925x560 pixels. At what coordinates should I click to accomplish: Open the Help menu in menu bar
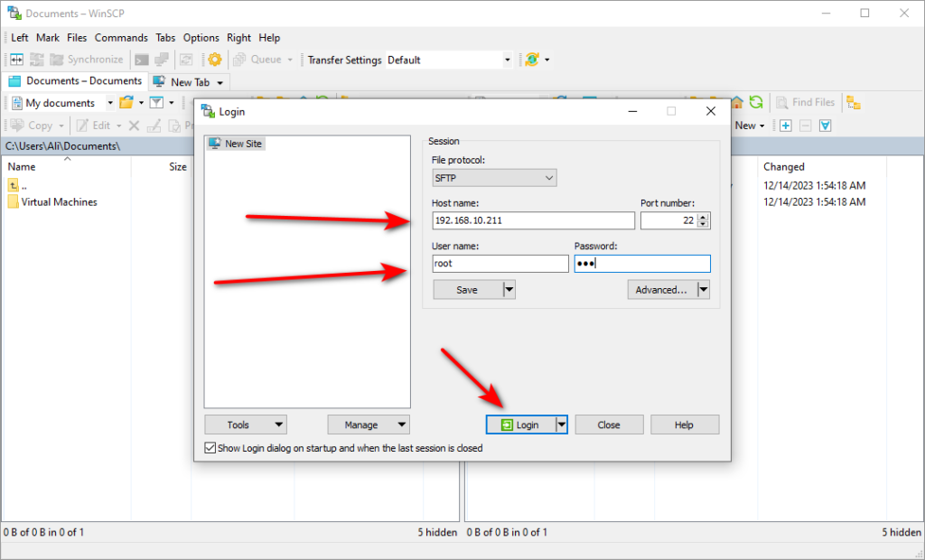point(269,38)
